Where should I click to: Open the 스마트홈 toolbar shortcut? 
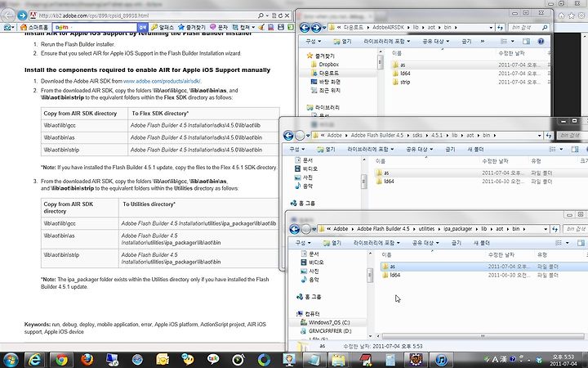pyautogui.click(x=34, y=27)
